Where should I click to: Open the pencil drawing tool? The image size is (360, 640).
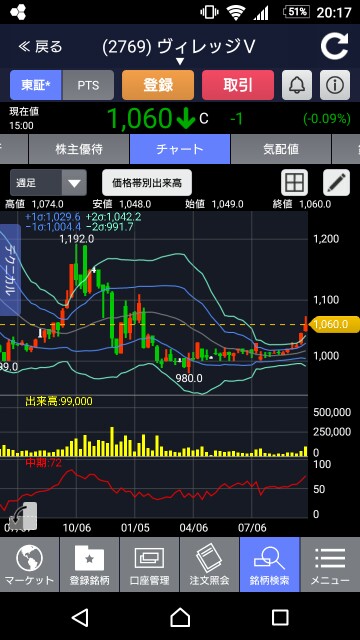click(x=337, y=182)
